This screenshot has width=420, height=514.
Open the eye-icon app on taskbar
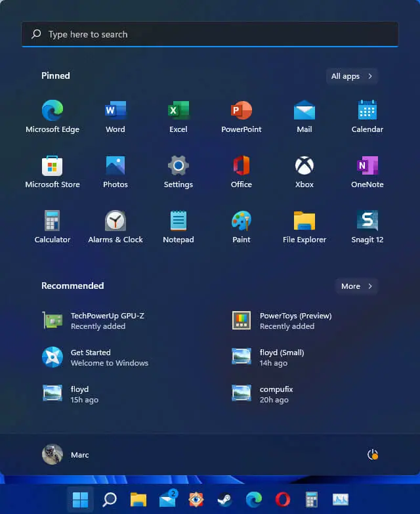196,500
